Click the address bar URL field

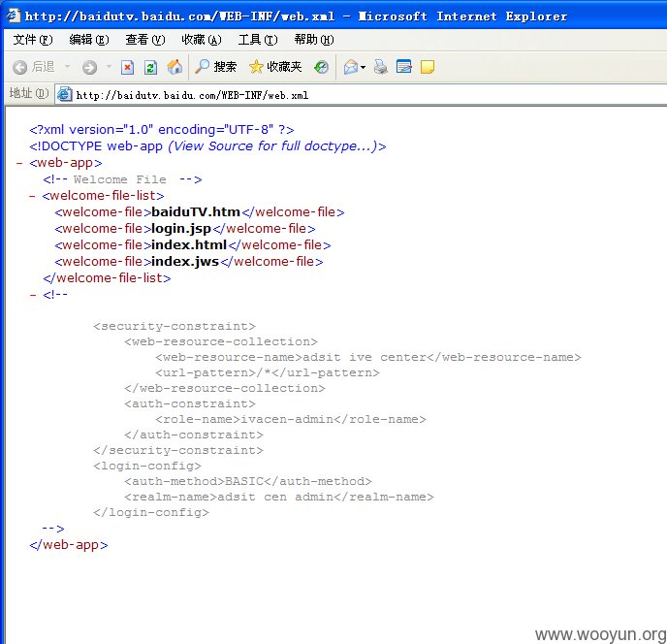click(x=361, y=94)
